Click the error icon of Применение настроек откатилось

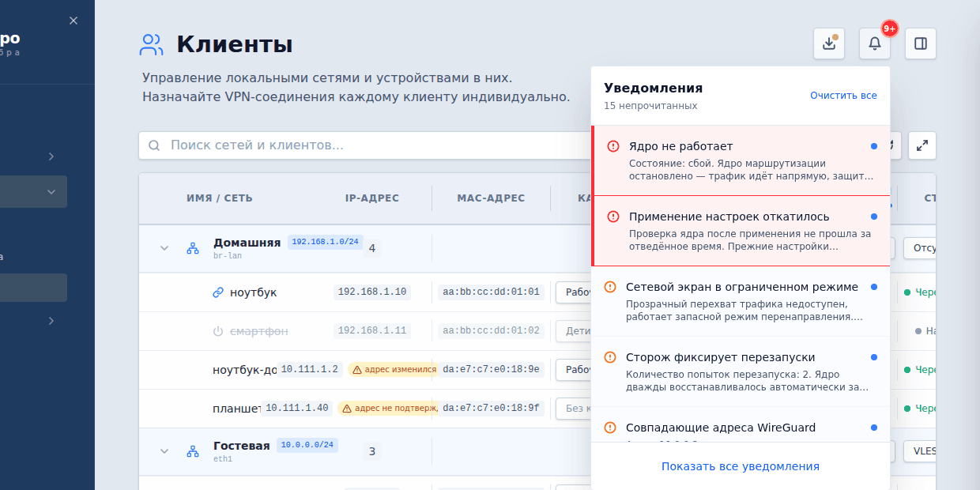[x=613, y=217]
